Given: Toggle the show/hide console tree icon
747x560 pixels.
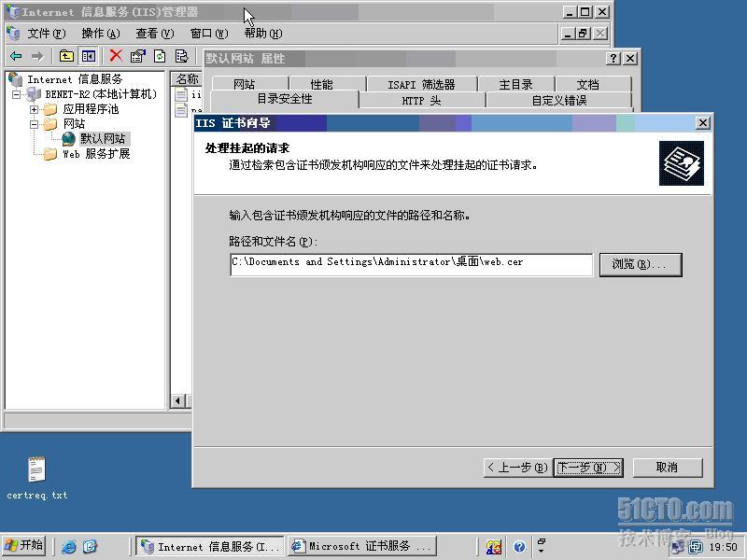Looking at the screenshot, I should 89,56.
